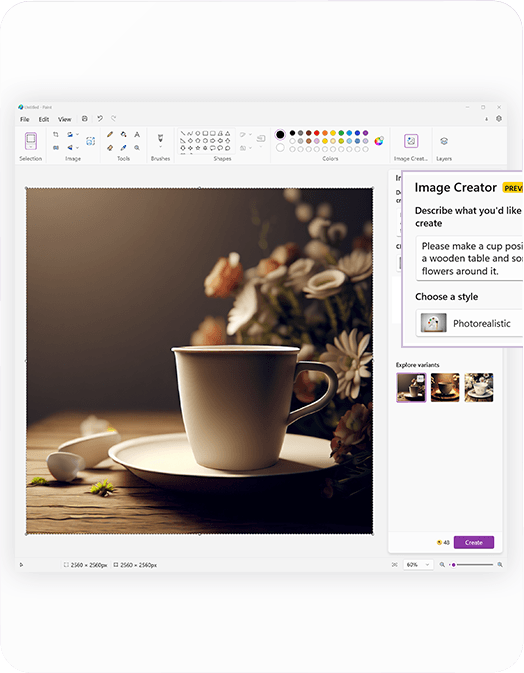This screenshot has height=673, width=524.
Task: Open the Brushes dropdown arrow
Action: (161, 147)
